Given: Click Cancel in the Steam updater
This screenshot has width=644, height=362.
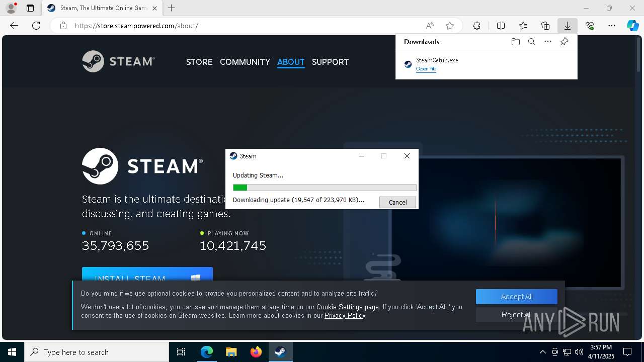Looking at the screenshot, I should point(397,202).
